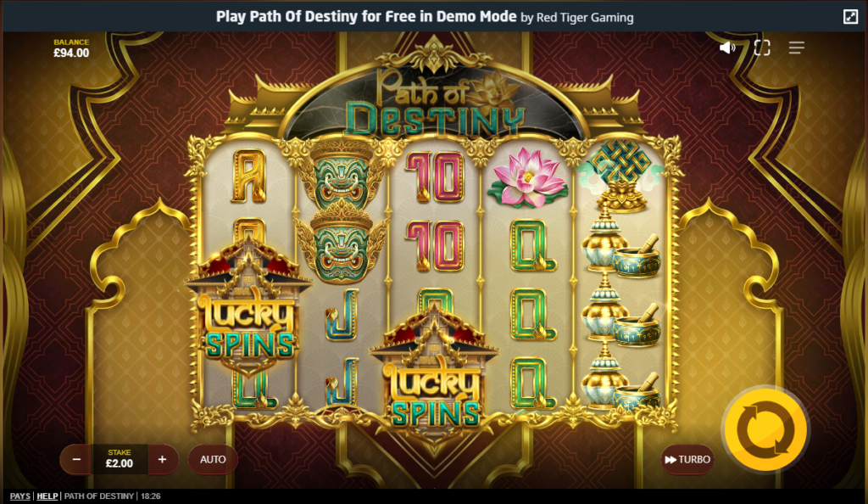Viewport: 868px width, 504px height.
Task: Toggle in-game fullscreen brackets icon
Action: (x=762, y=48)
